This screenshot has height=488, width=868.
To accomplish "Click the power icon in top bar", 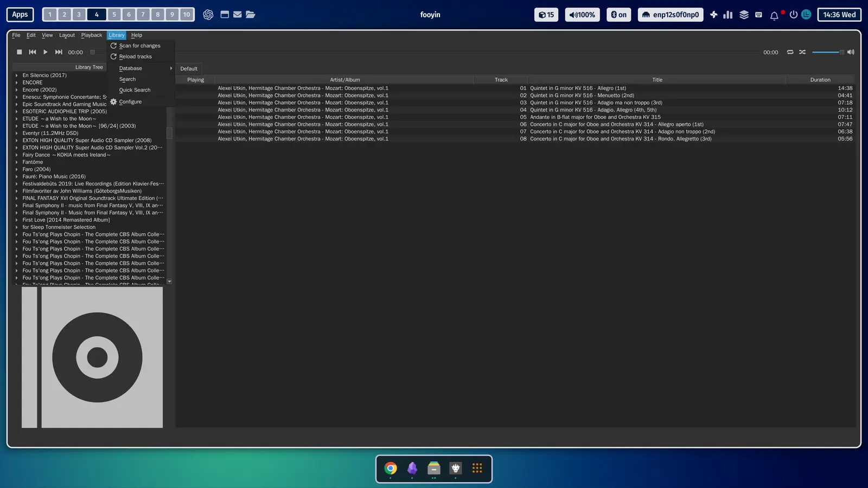I will pyautogui.click(x=793, y=15).
